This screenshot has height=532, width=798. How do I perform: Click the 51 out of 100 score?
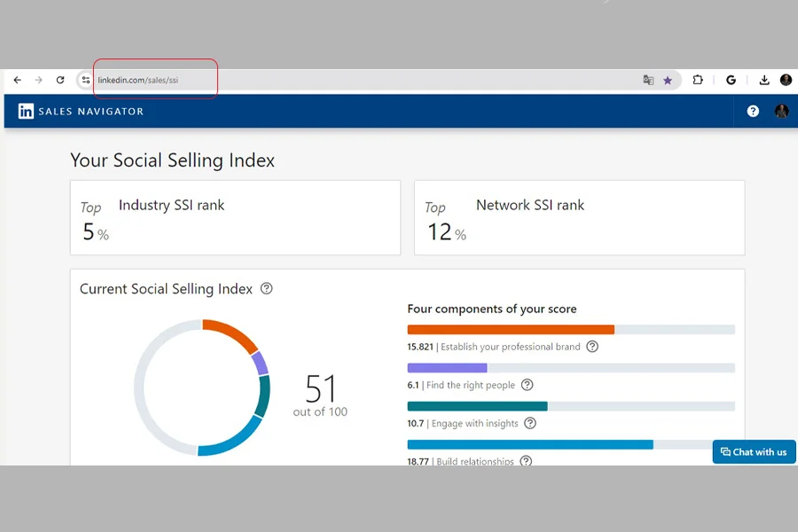click(x=320, y=395)
